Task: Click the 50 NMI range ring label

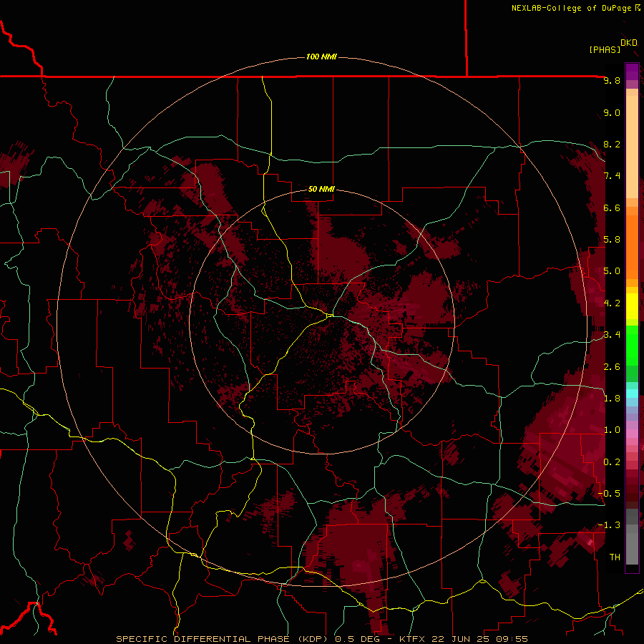Action: (321, 189)
